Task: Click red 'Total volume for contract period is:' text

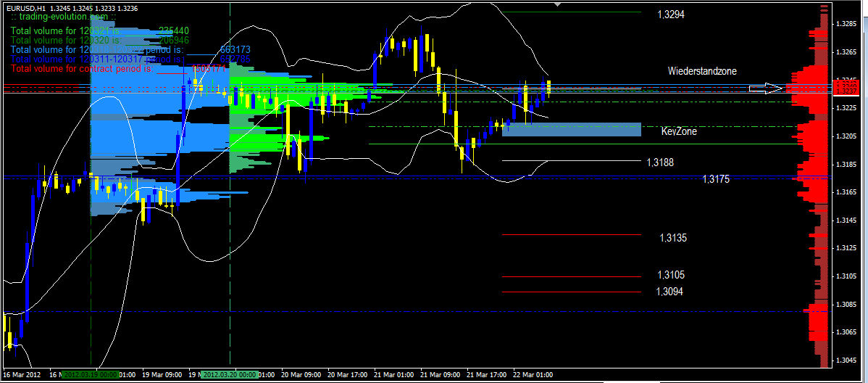Action: pos(82,69)
